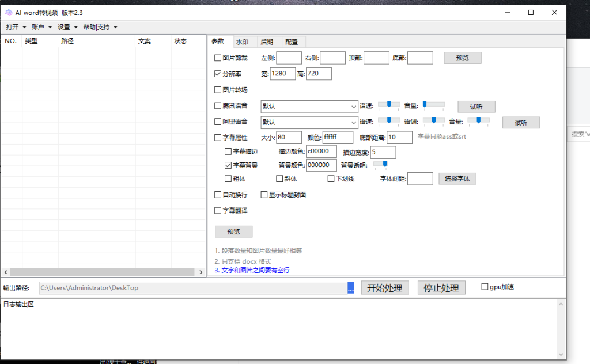Enable the 字幕翻译 option

pos(218,211)
